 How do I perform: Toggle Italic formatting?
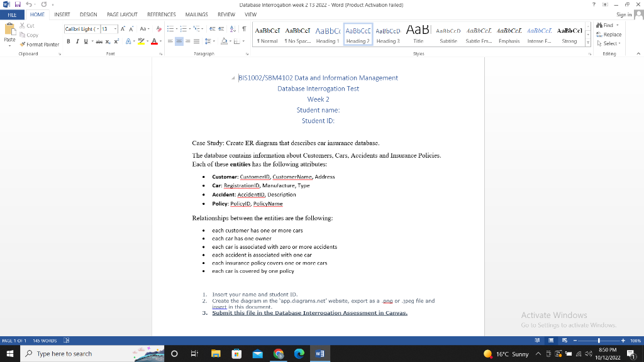tap(77, 41)
